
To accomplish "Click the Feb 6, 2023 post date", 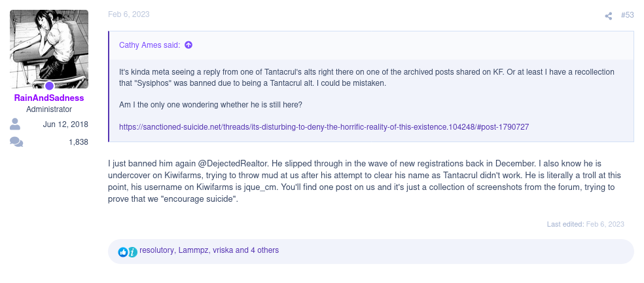I will coord(128,14).
